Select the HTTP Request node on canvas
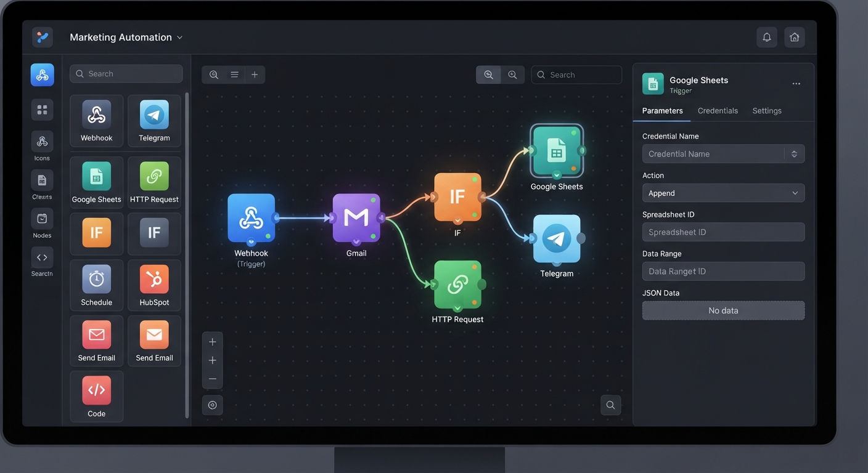This screenshot has width=868, height=473. pyautogui.click(x=457, y=285)
